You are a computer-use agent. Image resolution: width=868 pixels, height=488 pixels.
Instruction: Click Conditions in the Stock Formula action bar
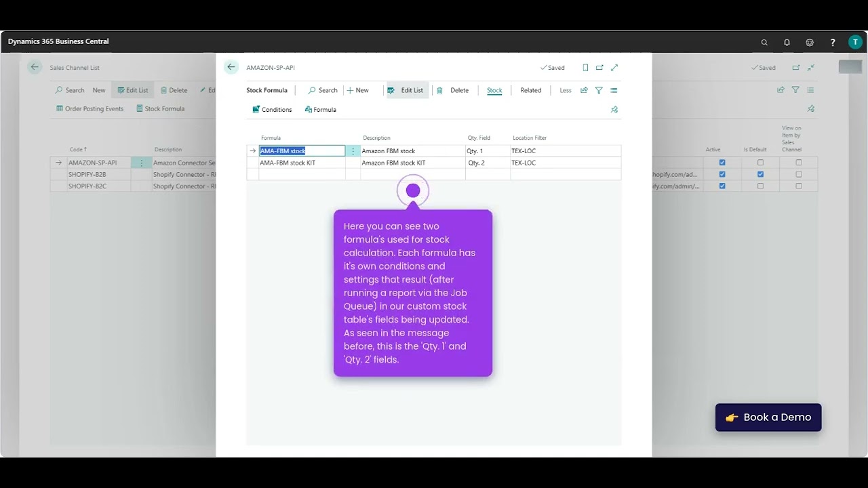pos(272,109)
